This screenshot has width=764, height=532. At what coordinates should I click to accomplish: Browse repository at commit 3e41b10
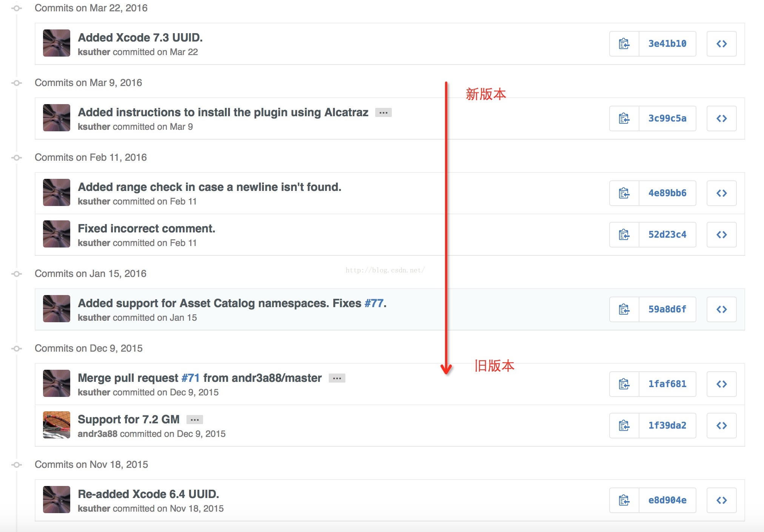[721, 44]
